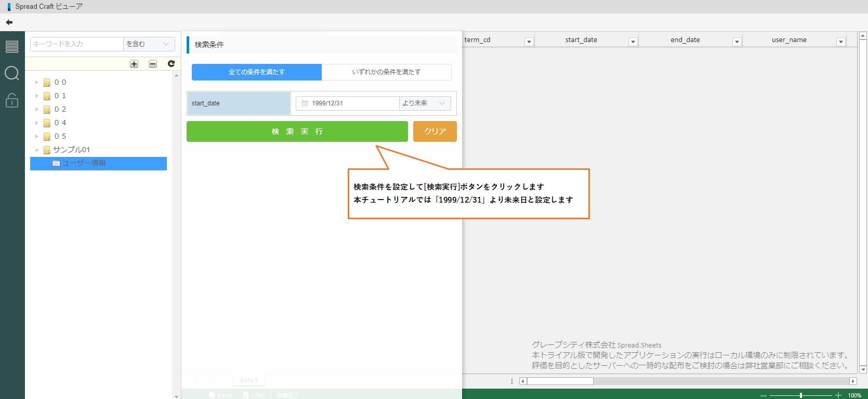Refresh the folder tree
The height and width of the screenshot is (399, 868).
pyautogui.click(x=171, y=64)
